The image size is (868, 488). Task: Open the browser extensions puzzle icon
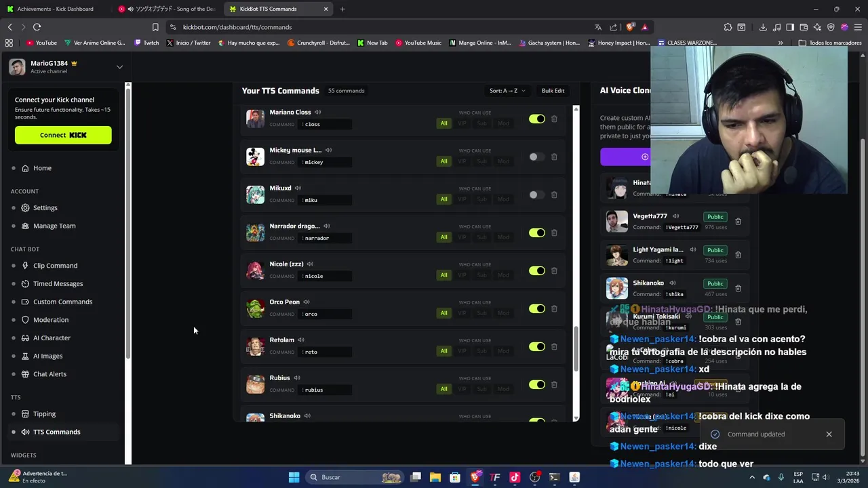728,27
